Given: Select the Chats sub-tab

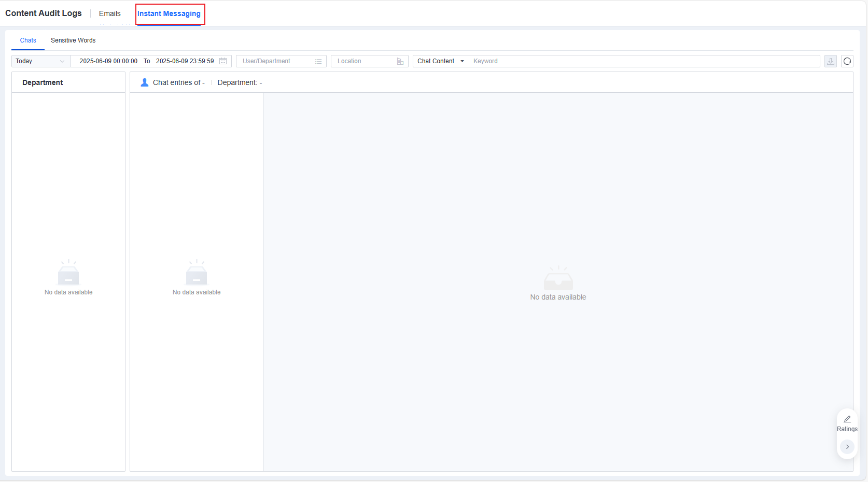Looking at the screenshot, I should 28,40.
